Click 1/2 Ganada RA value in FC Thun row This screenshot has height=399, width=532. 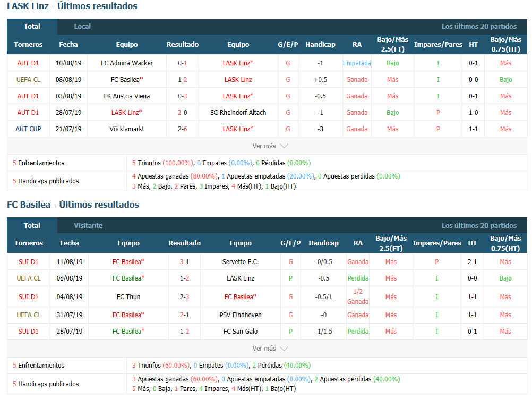click(358, 296)
